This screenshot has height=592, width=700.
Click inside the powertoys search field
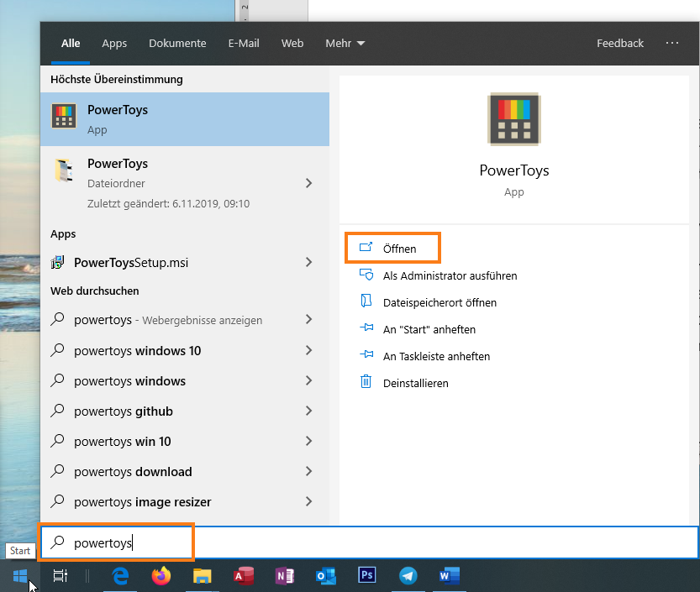click(x=370, y=542)
